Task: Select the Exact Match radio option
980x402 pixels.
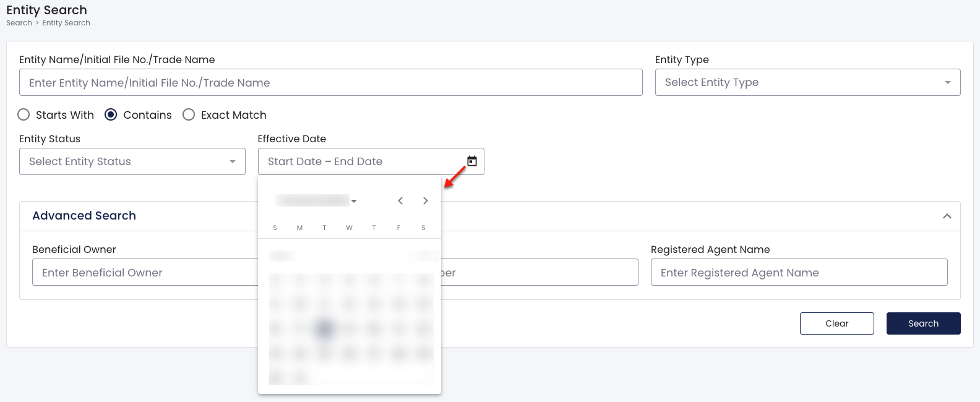Action: pos(189,114)
